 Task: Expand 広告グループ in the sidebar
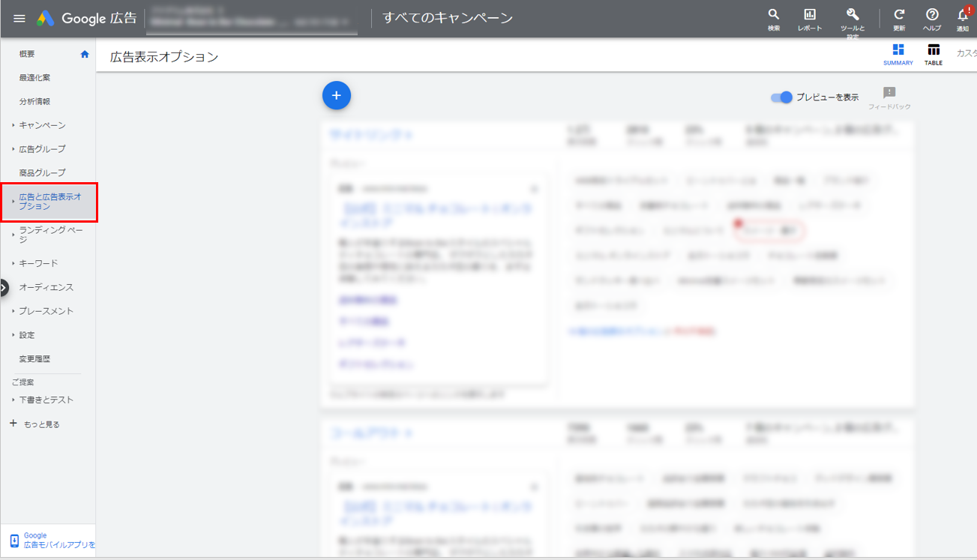[x=42, y=149]
